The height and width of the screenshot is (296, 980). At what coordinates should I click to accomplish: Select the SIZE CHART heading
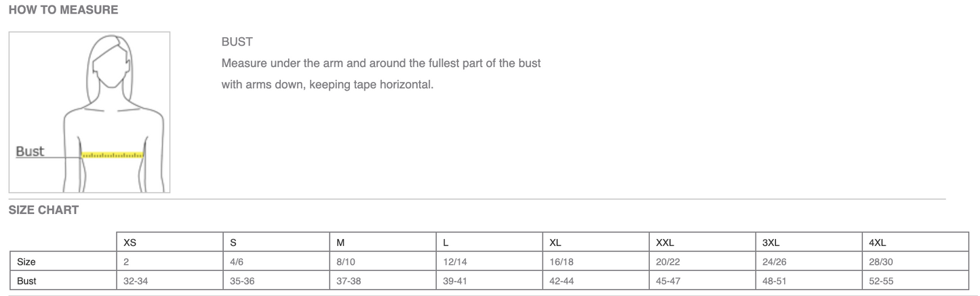pyautogui.click(x=43, y=210)
